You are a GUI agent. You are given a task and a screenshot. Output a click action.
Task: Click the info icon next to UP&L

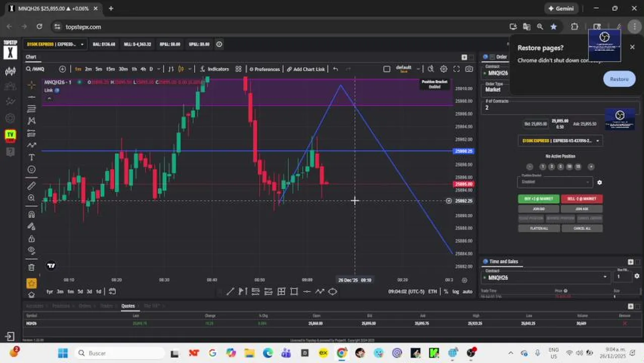pyautogui.click(x=219, y=44)
